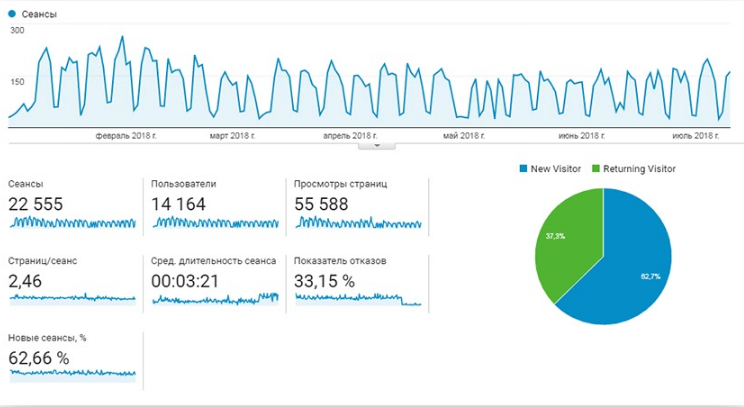Click the New Visitor legend text
Image resolution: width=744 pixels, height=407 pixels.
tap(556, 169)
